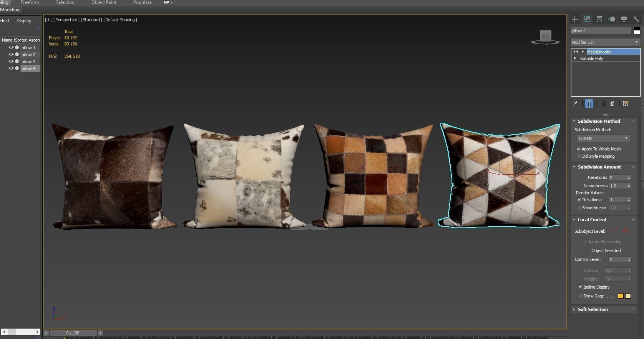
Task: Go to previous frame arrow
Action: 46,333
